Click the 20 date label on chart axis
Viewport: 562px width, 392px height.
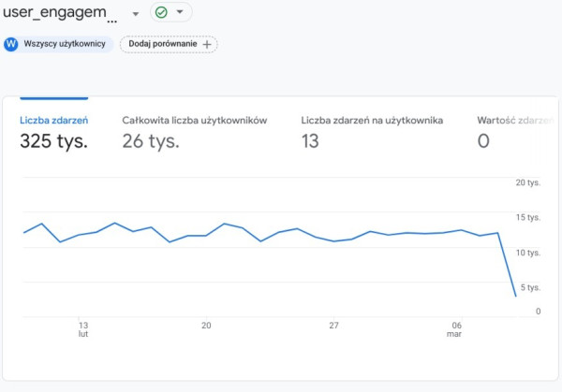pos(206,326)
